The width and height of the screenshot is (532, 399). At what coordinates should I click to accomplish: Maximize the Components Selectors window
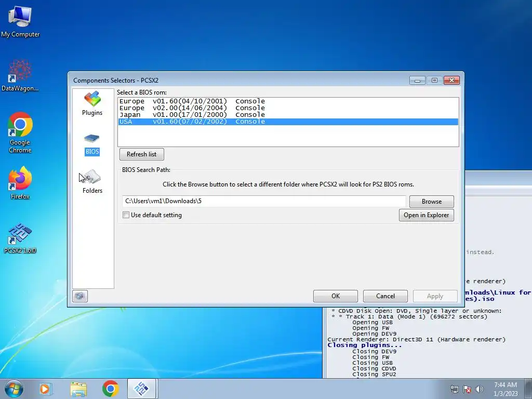pyautogui.click(x=434, y=81)
